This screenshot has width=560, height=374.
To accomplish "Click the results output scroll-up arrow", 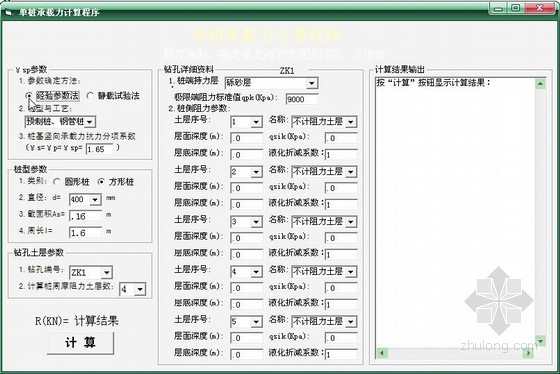I will click(540, 84).
